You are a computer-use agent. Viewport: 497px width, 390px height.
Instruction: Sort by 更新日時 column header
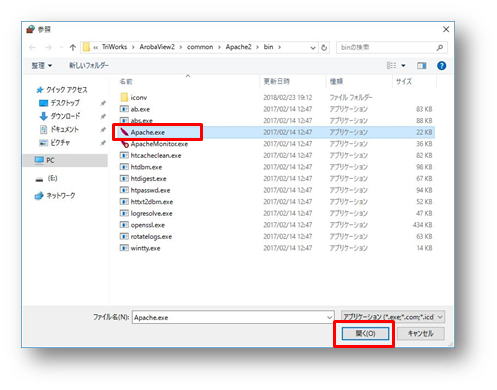point(276,81)
